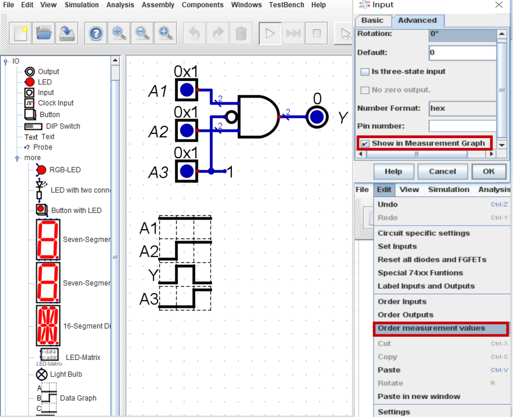The height and width of the screenshot is (420, 513).
Task: Open a file with the folder icon
Action: pyautogui.click(x=43, y=33)
